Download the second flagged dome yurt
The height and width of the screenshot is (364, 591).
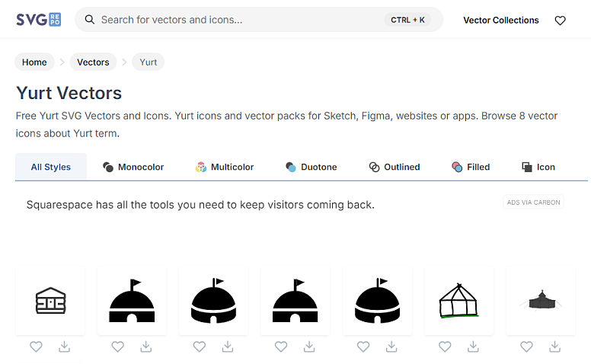click(146, 346)
